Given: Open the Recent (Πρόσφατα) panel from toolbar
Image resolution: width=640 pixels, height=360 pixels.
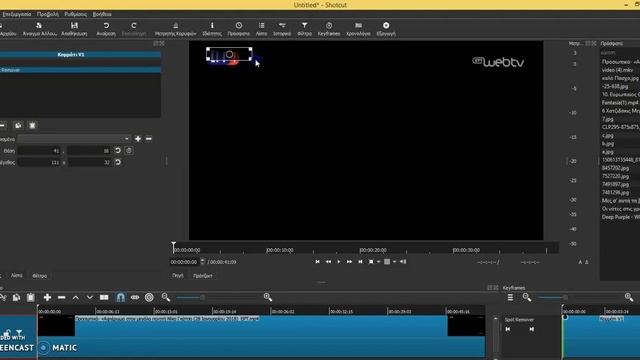Looking at the screenshot, I should point(239,29).
